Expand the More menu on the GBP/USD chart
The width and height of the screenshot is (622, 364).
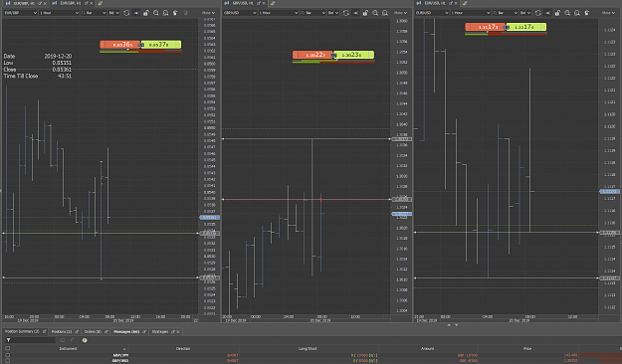[x=400, y=13]
